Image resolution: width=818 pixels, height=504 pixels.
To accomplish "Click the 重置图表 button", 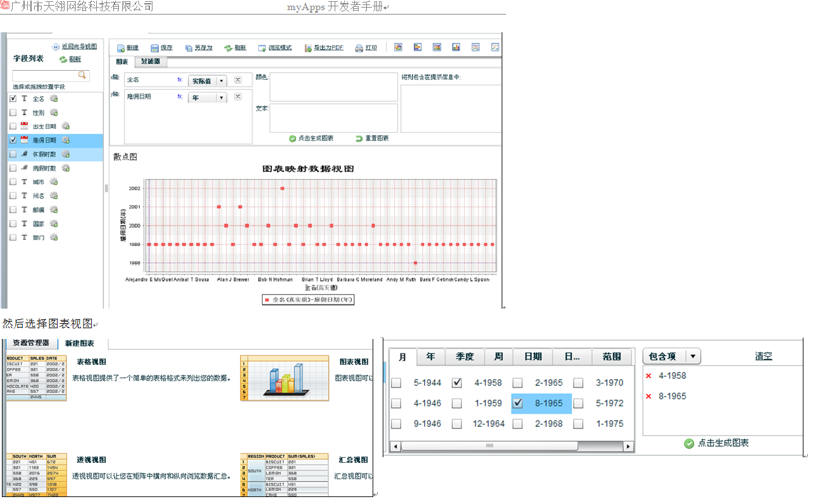I will click(373, 138).
